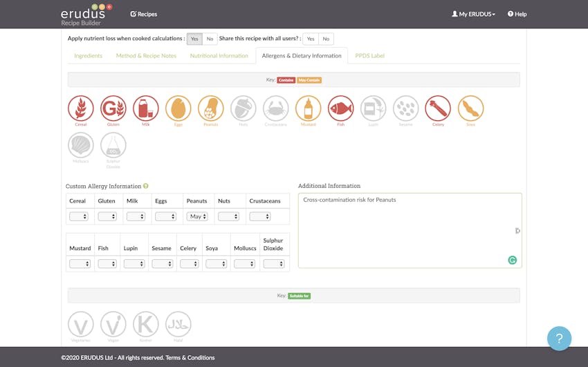Viewport: 588px width, 367px height.
Task: Open Recipes in the top navigation
Action: 144,15
